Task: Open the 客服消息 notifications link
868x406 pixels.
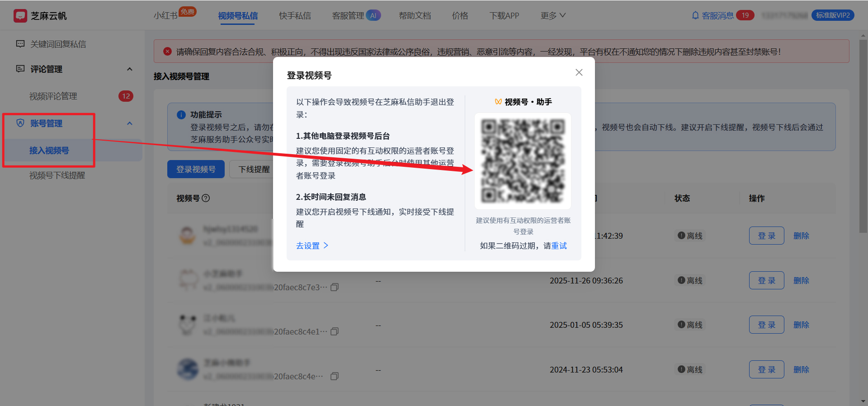Action: [717, 16]
